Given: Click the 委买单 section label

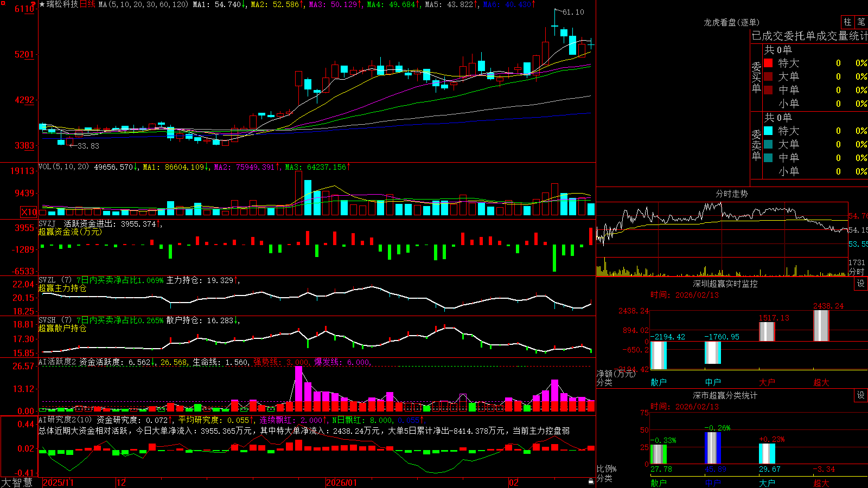Looking at the screenshot, I should [x=756, y=77].
